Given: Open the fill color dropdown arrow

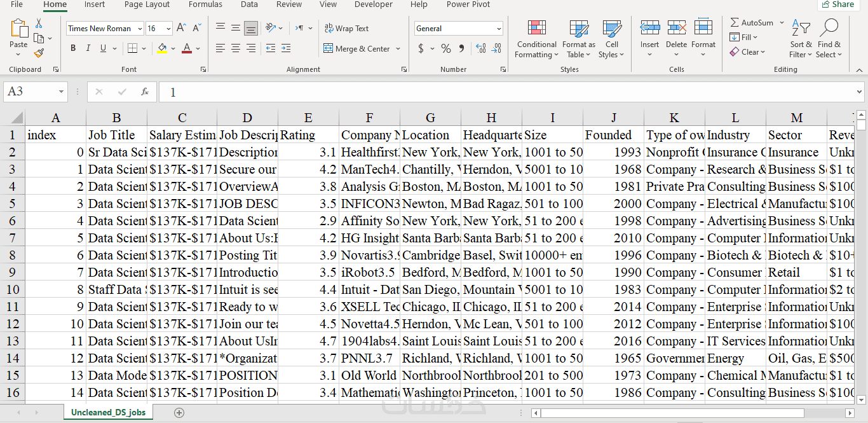Looking at the screenshot, I should pos(173,48).
